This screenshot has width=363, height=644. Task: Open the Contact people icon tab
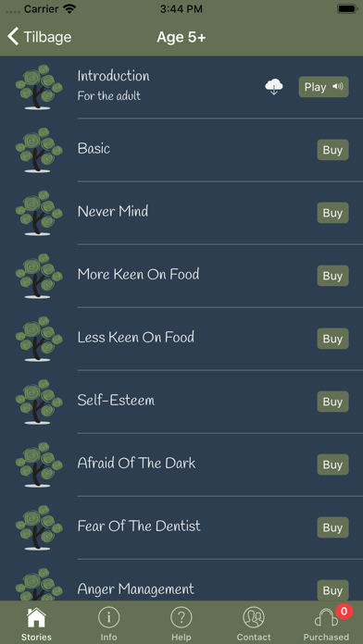254,617
